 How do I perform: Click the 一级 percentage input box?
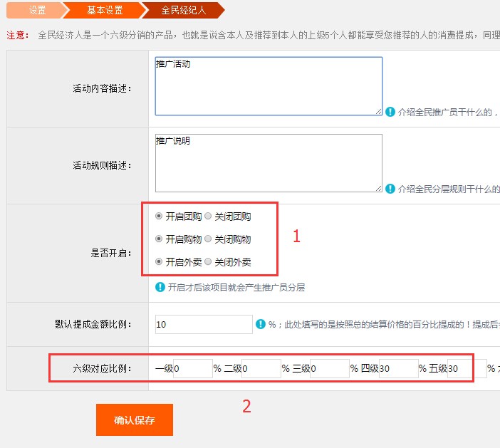[x=192, y=368]
